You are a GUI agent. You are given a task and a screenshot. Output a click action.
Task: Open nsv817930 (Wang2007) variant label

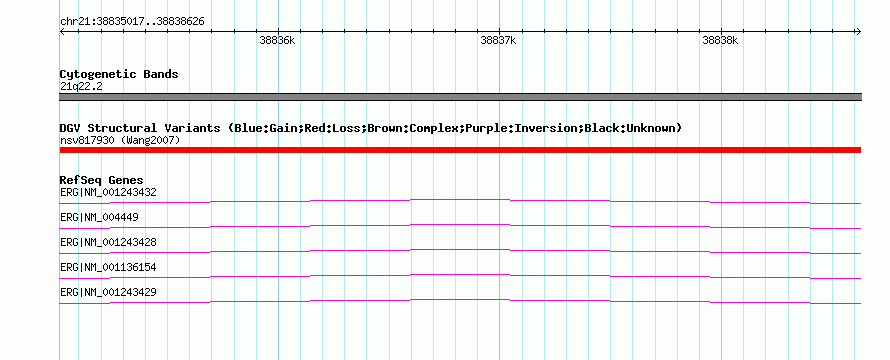tap(120, 140)
